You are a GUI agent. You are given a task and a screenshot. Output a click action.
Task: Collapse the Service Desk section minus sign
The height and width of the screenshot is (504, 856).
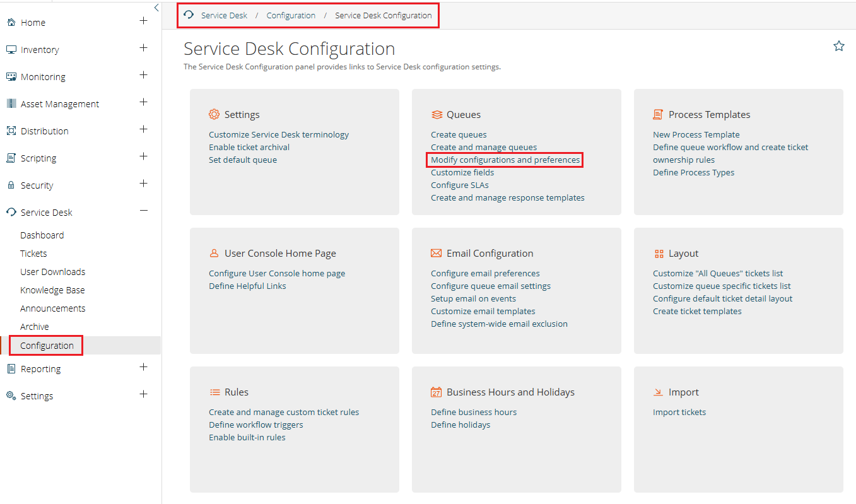coord(144,211)
